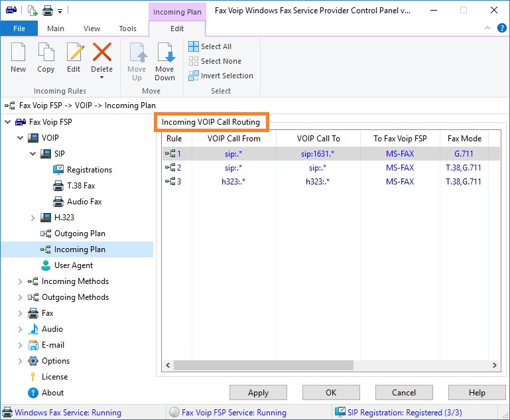Expand the Audio tree node

tap(20, 329)
